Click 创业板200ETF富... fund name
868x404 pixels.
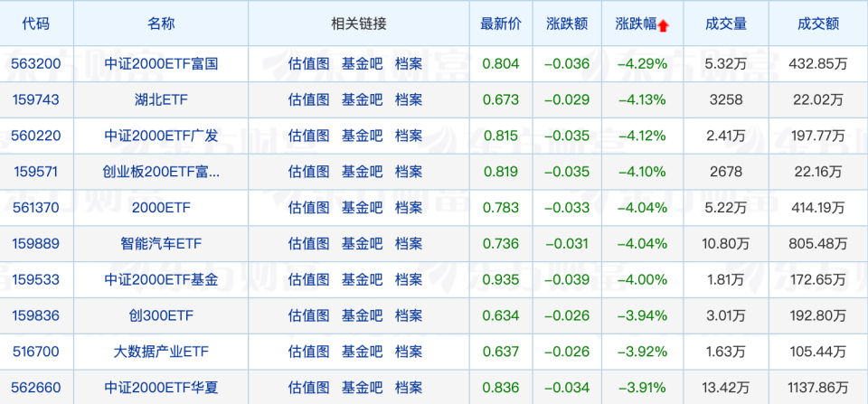pyautogui.click(x=161, y=172)
